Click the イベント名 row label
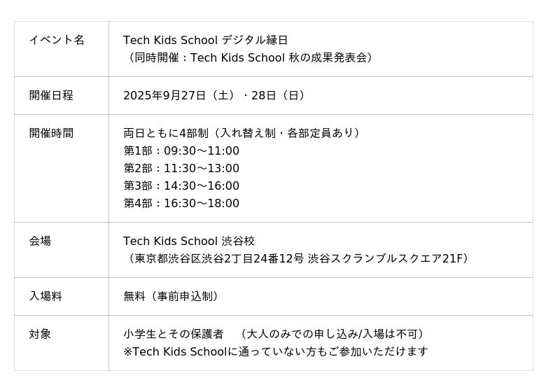The width and height of the screenshot is (560, 392). pos(57,40)
